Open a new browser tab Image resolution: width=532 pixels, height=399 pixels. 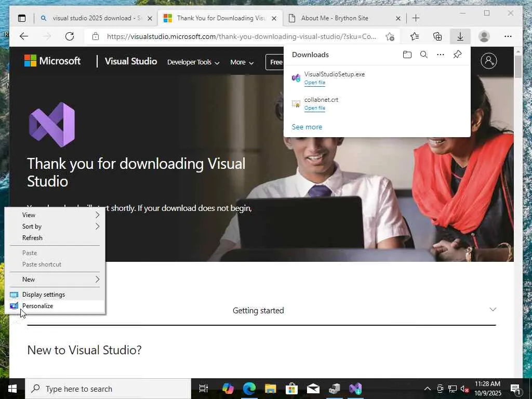pyautogui.click(x=416, y=18)
